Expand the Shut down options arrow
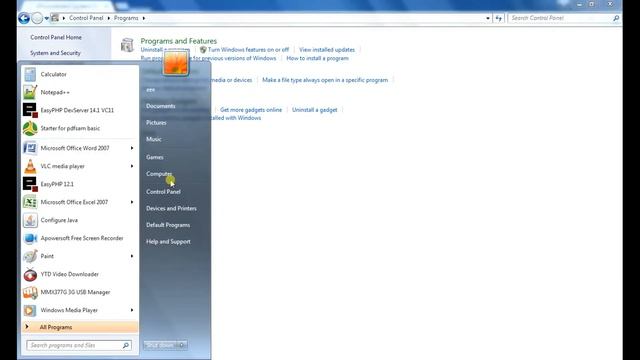This screenshot has width=640, height=360. [182, 345]
